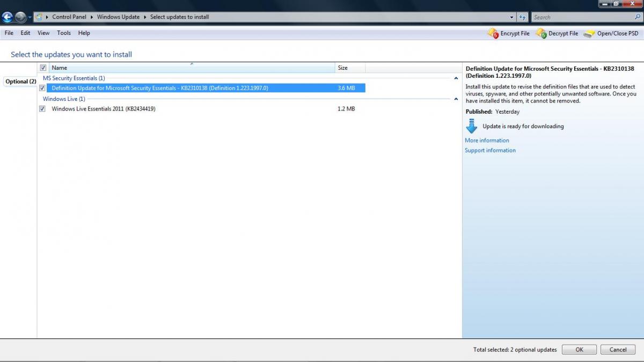This screenshot has width=644, height=362.
Task: Click the Windows Update icon in address bar
Action: click(x=39, y=17)
